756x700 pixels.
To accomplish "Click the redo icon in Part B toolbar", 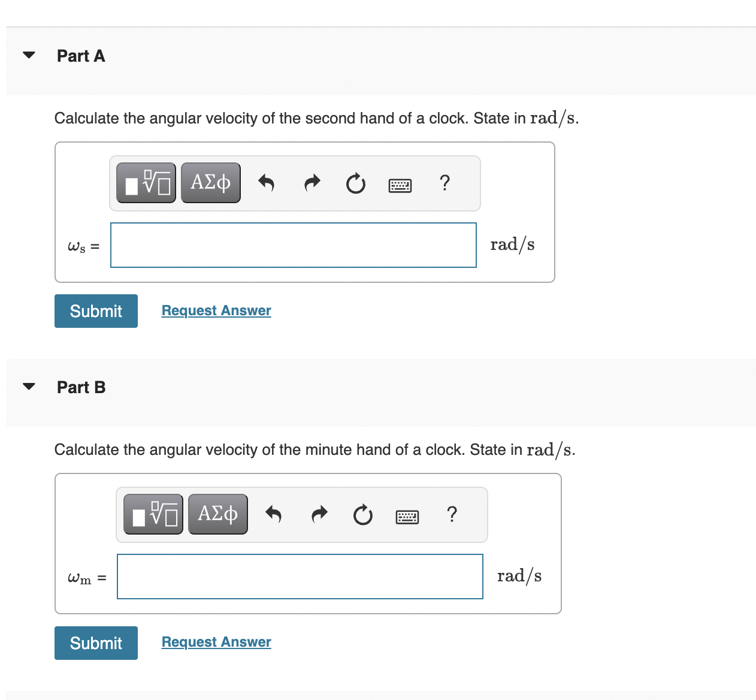I will (319, 514).
